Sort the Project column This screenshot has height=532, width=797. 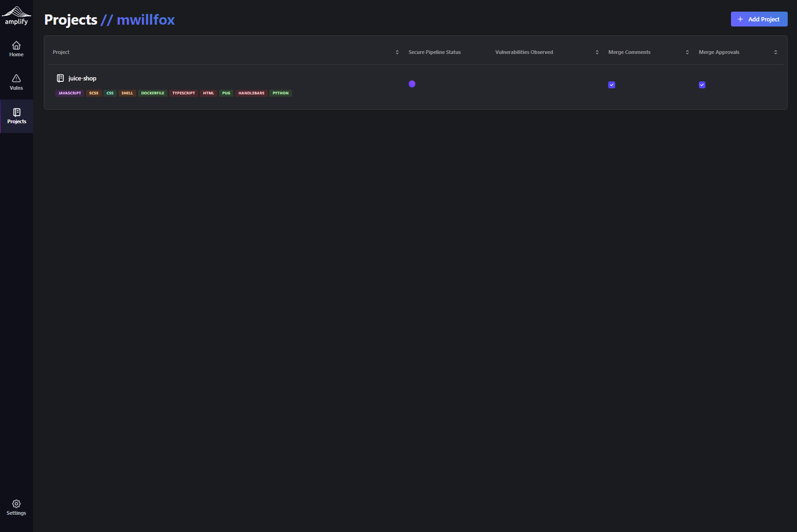point(397,52)
